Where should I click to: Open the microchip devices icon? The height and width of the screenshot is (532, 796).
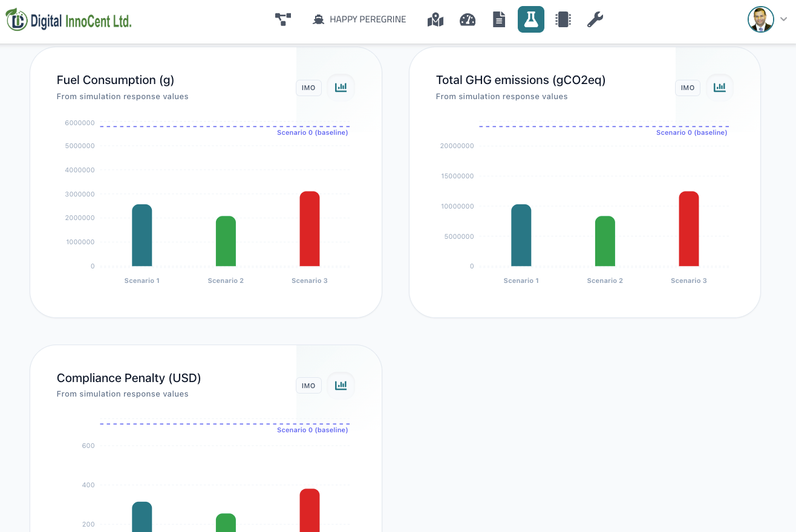pos(563,19)
